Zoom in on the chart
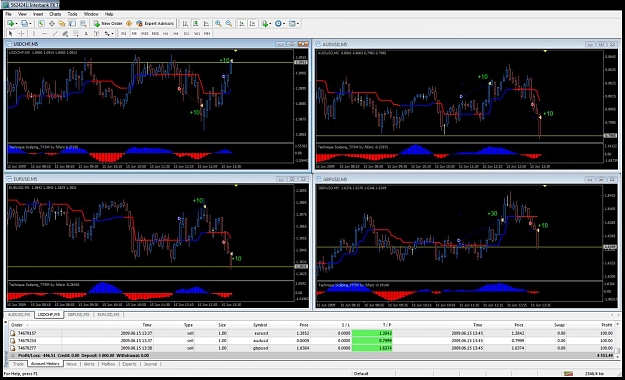This screenshot has height=380, width=625. 218,24
